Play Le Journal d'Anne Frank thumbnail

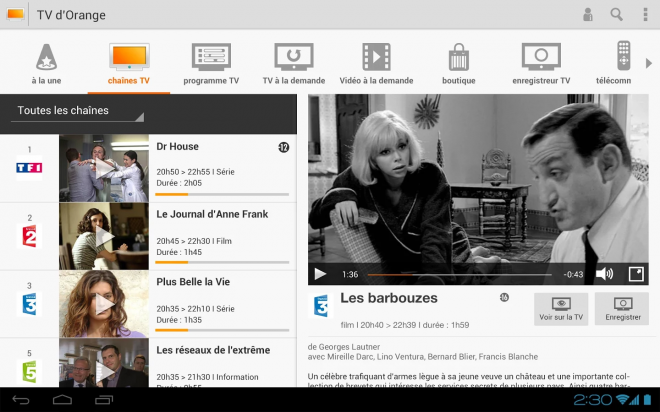[x=104, y=236]
